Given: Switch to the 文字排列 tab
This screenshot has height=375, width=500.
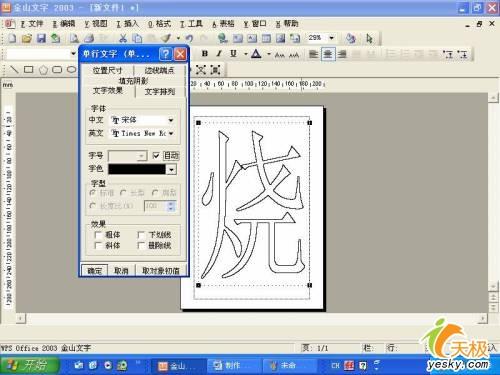Looking at the screenshot, I should pos(160,92).
